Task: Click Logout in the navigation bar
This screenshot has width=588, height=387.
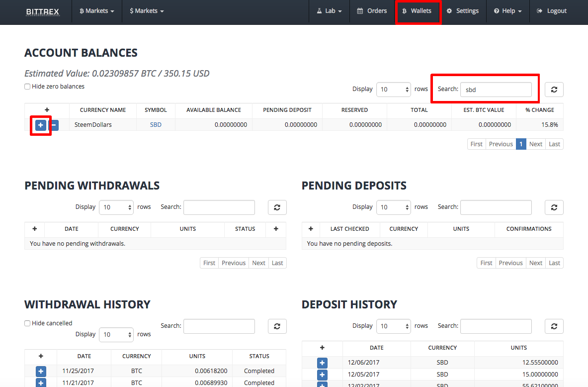Action: pyautogui.click(x=552, y=11)
